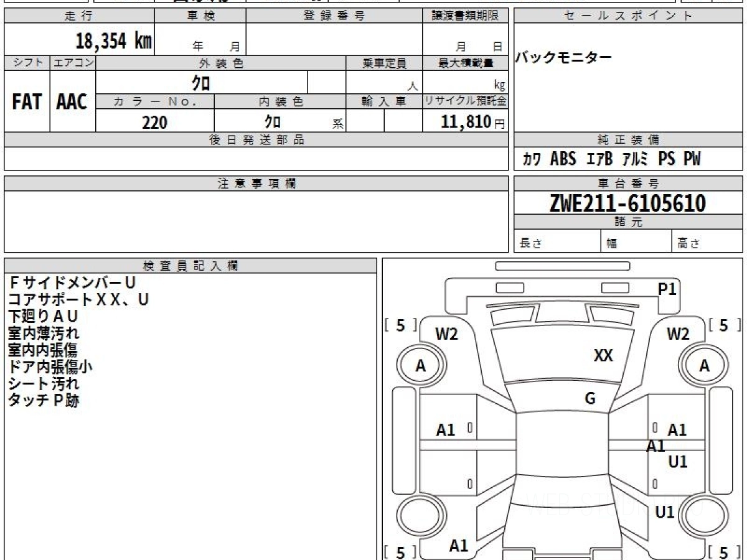Select chassis number ZWE211-6105610
The width and height of the screenshot is (747, 560).
click(x=627, y=203)
